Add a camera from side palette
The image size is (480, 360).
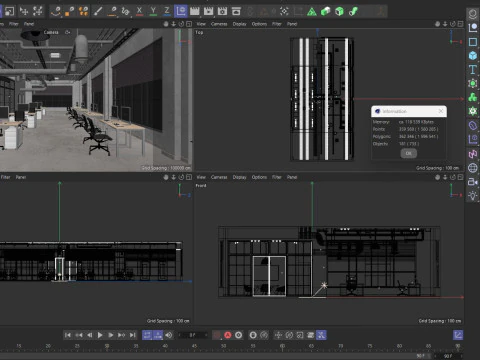[x=473, y=182]
